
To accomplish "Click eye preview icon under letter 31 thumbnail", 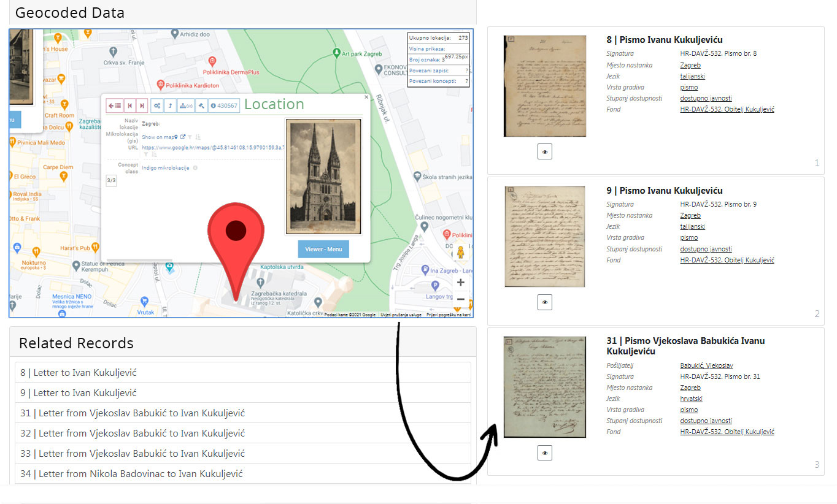I will click(x=544, y=453).
